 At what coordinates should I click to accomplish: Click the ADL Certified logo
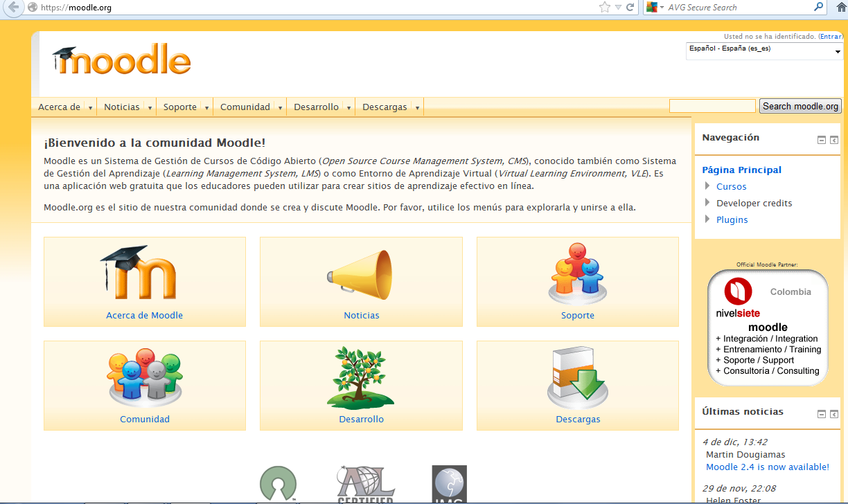coord(365,484)
